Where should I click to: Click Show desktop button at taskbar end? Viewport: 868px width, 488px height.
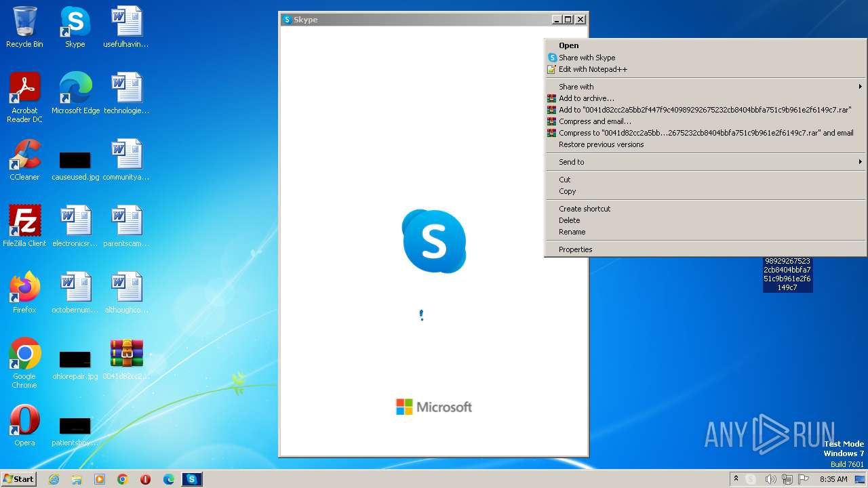(861, 479)
